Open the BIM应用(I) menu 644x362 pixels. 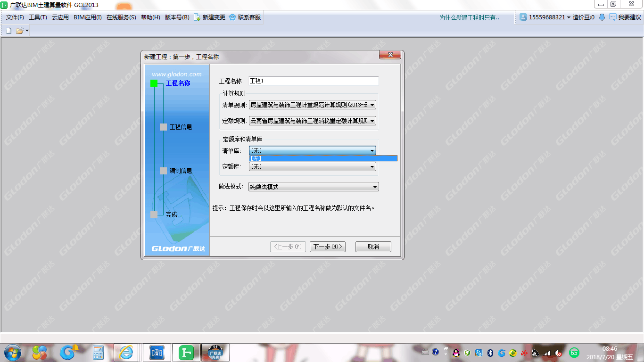coord(88,17)
